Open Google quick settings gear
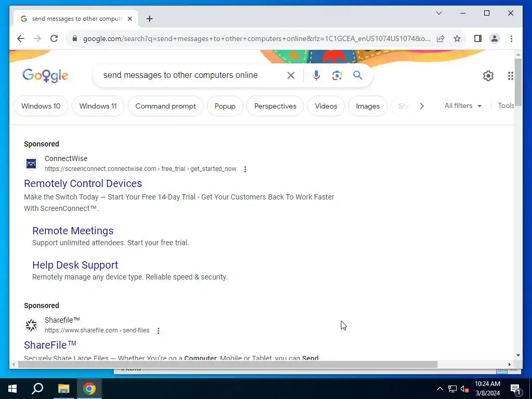This screenshot has width=532, height=399. 488,76
